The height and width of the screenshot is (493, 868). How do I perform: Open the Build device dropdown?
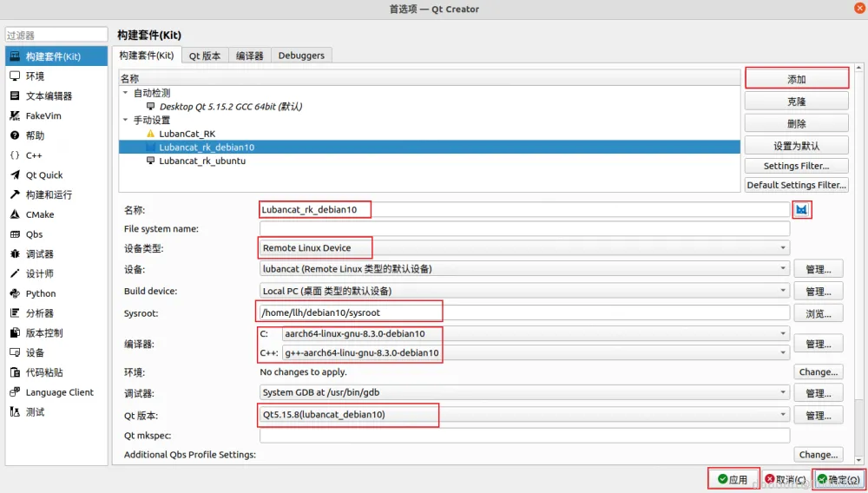pyautogui.click(x=525, y=291)
